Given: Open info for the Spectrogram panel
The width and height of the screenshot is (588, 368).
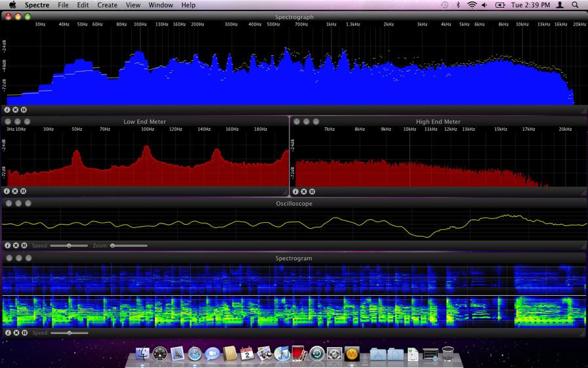Looking at the screenshot, I should [x=8, y=333].
